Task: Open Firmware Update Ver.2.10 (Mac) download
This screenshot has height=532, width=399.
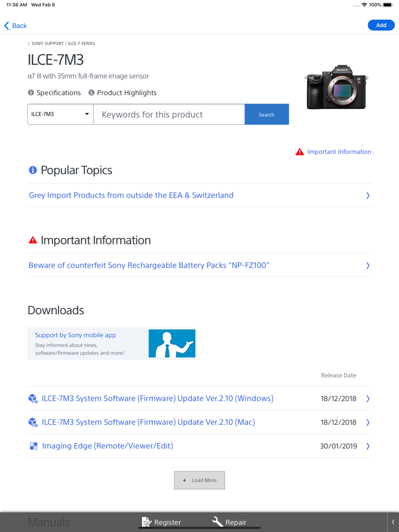Action: tap(148, 422)
